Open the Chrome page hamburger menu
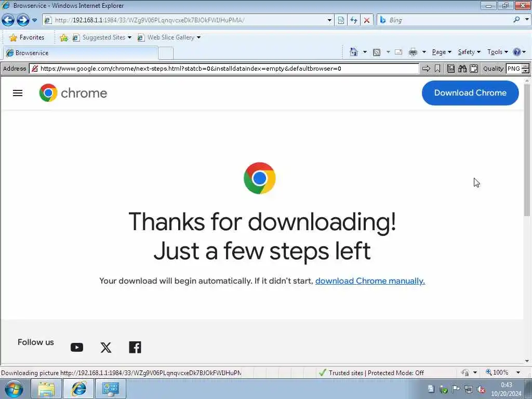532x399 pixels. pos(18,93)
